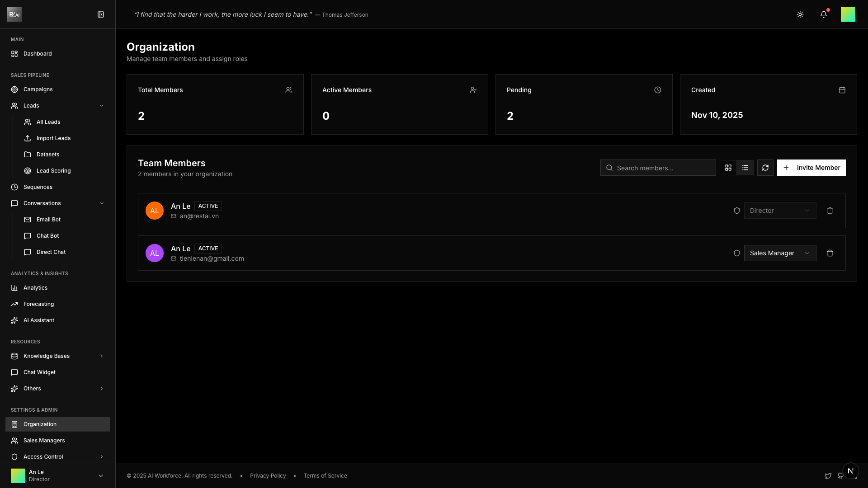Collapse the sidebar panel icon
Screen dimensions: 868x488
click(101, 14)
